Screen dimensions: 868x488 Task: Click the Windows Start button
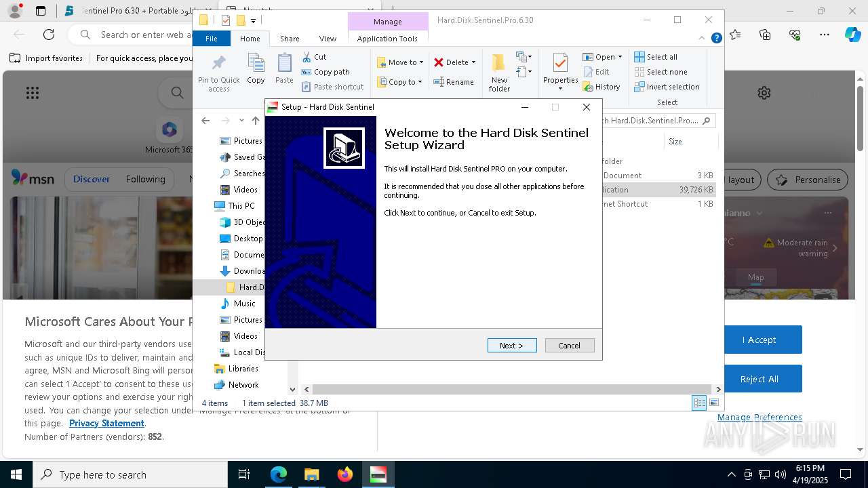click(x=16, y=474)
